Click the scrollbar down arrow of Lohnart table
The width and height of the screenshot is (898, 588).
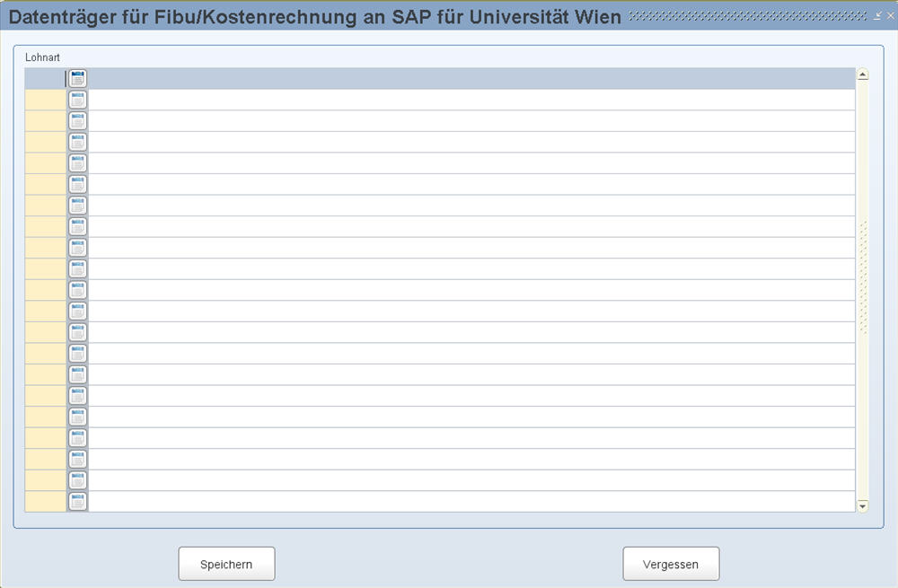click(x=862, y=506)
